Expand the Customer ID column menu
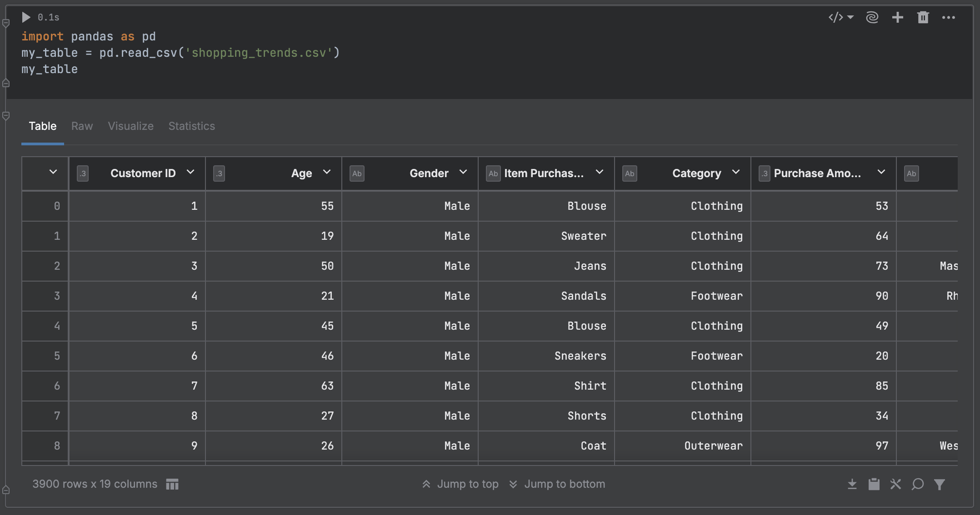The width and height of the screenshot is (980, 515). 190,172
